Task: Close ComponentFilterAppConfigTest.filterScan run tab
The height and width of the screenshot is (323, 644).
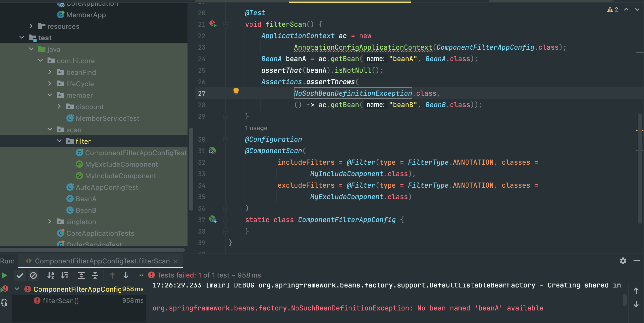Action: tap(176, 261)
